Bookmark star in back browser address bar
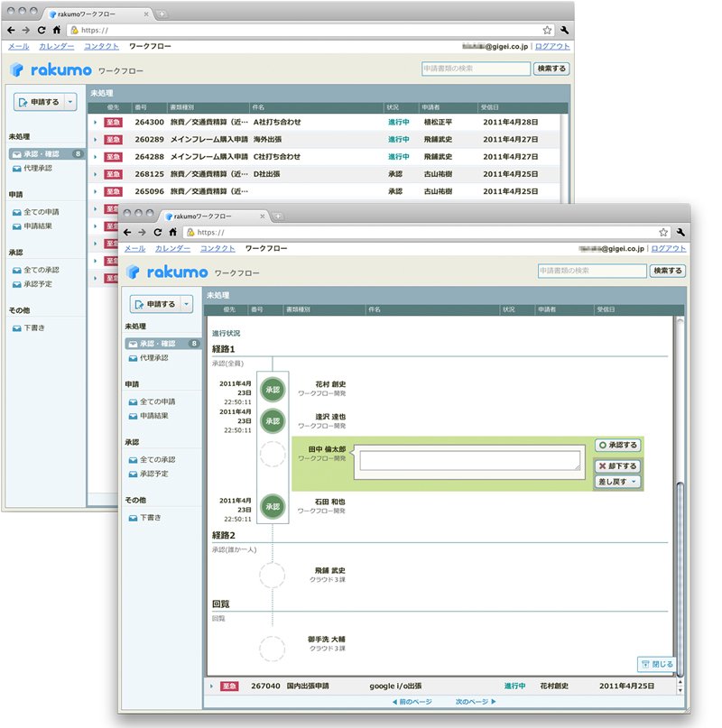This screenshot has width=722, height=728. coord(547,30)
